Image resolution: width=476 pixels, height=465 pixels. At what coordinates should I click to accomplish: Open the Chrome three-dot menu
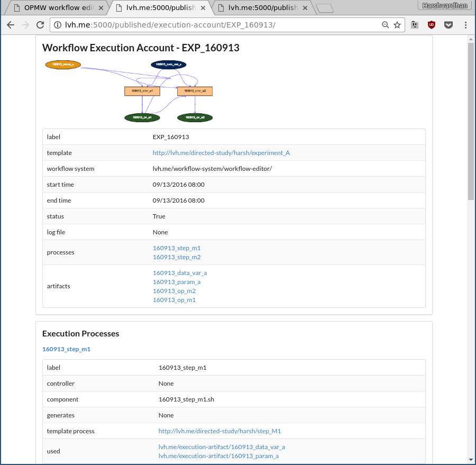tap(465, 25)
